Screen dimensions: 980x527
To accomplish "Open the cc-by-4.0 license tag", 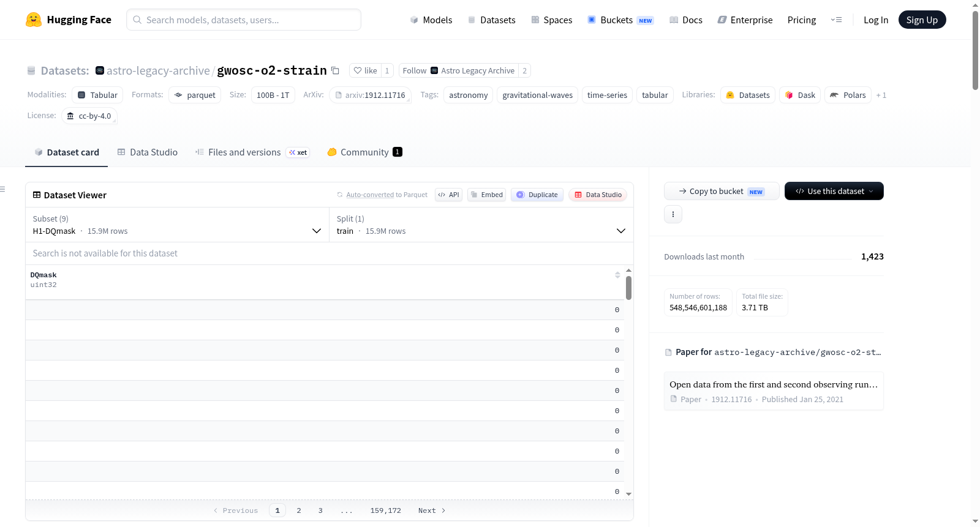I will [x=89, y=116].
